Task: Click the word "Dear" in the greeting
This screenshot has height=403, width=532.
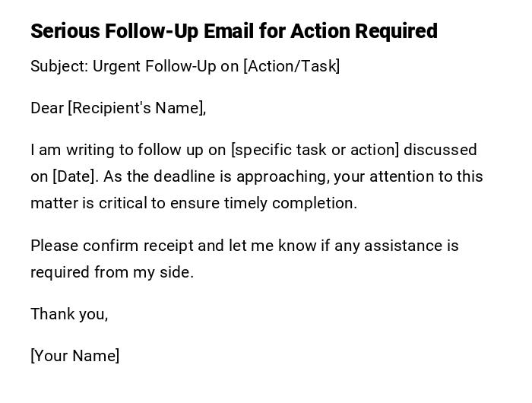Action: pos(47,108)
